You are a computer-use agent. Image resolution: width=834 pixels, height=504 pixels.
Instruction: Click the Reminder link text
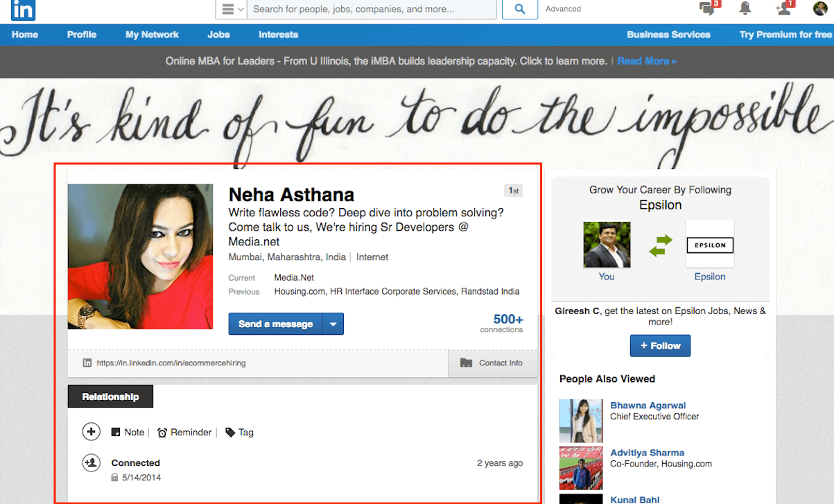tap(191, 433)
